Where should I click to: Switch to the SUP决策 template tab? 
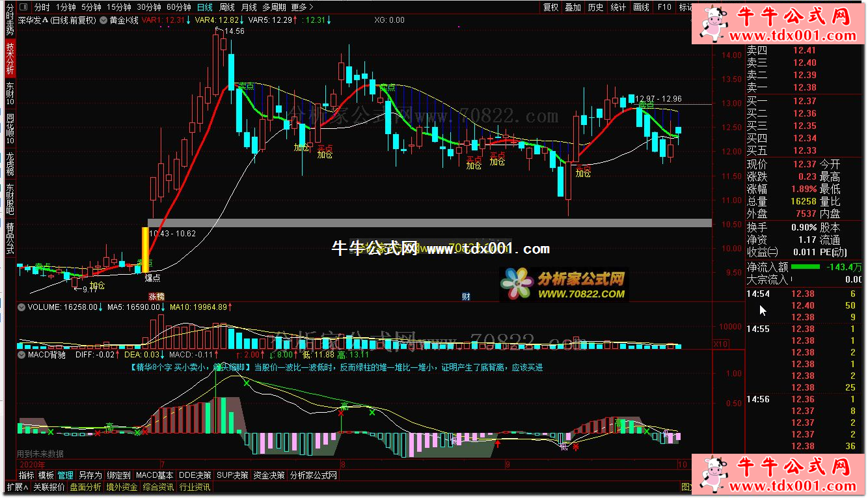tap(233, 475)
